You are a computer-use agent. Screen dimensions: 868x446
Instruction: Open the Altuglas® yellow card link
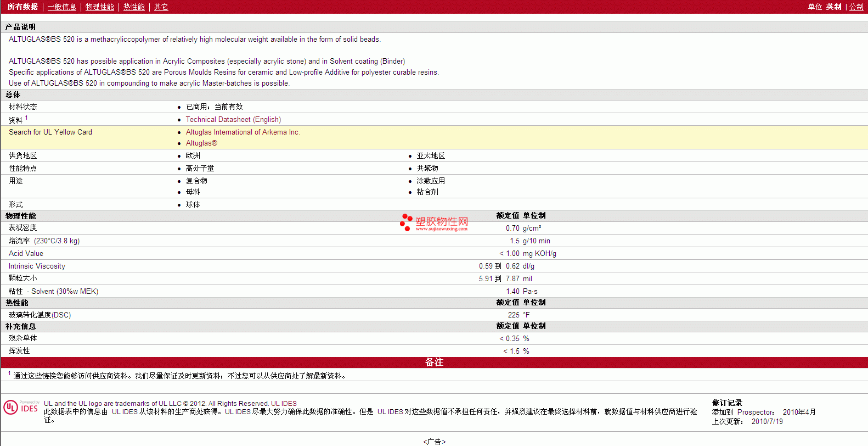[201, 143]
